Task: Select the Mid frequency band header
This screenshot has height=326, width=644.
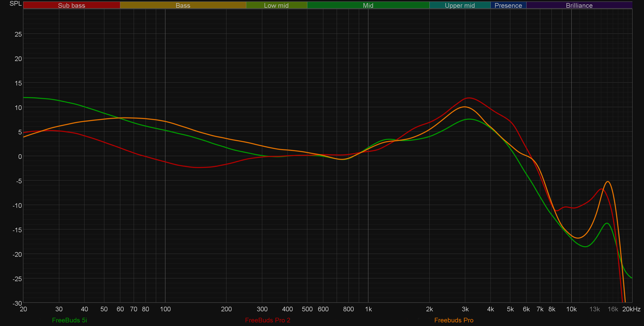Action: click(x=368, y=5)
